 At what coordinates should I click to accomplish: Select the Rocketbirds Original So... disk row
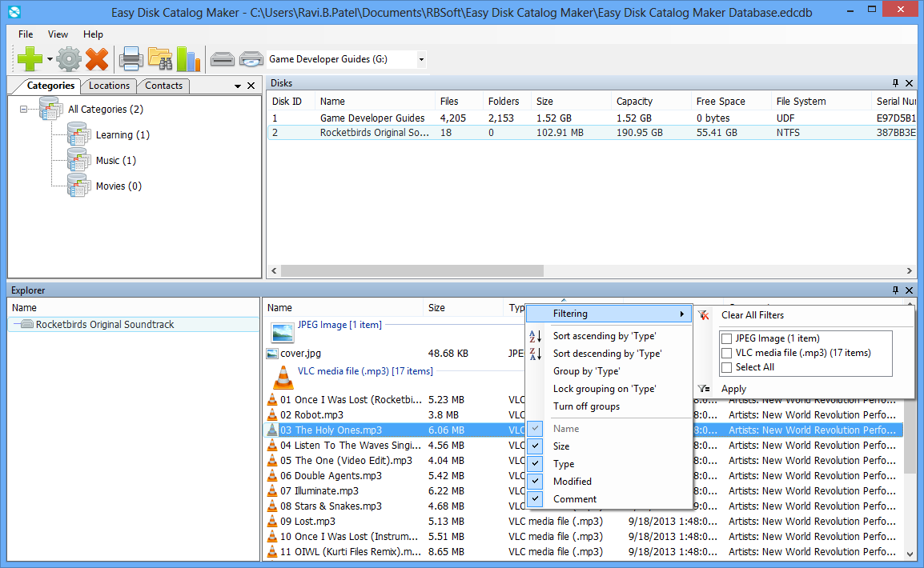[592, 133]
